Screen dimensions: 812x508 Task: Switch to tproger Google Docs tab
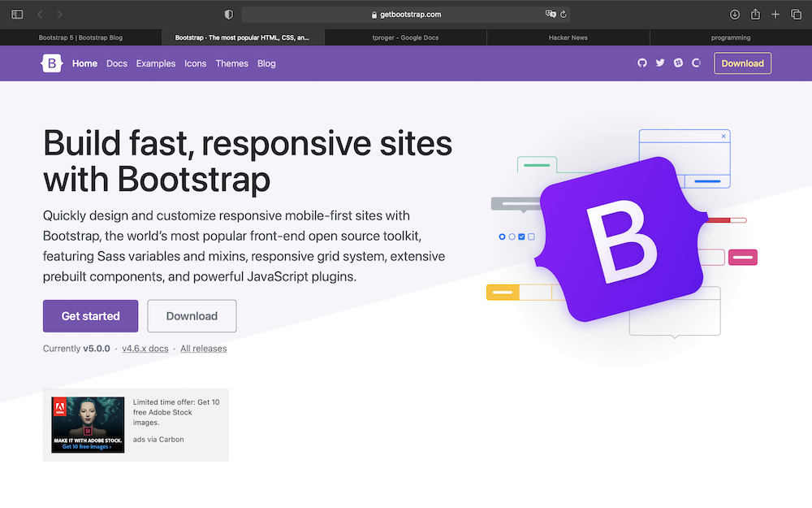(405, 37)
